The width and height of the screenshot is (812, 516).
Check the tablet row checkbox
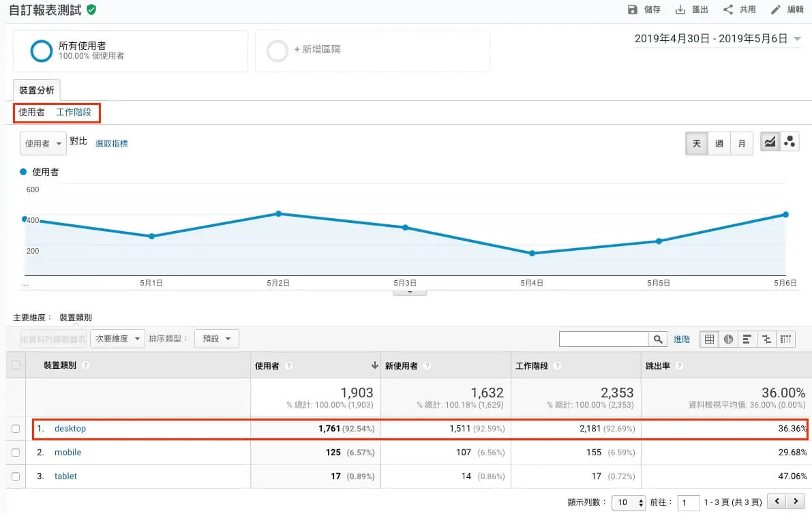16,476
